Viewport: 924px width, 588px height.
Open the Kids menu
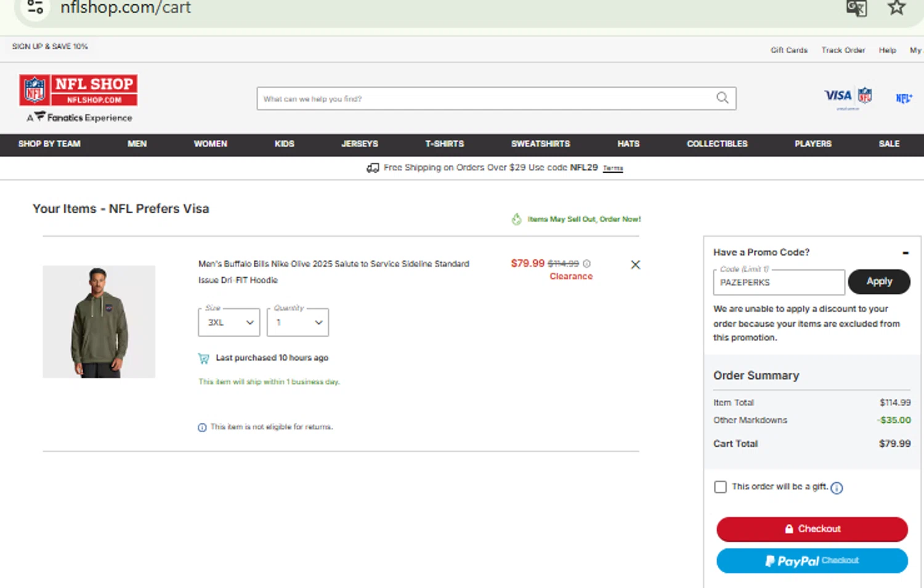click(x=285, y=144)
